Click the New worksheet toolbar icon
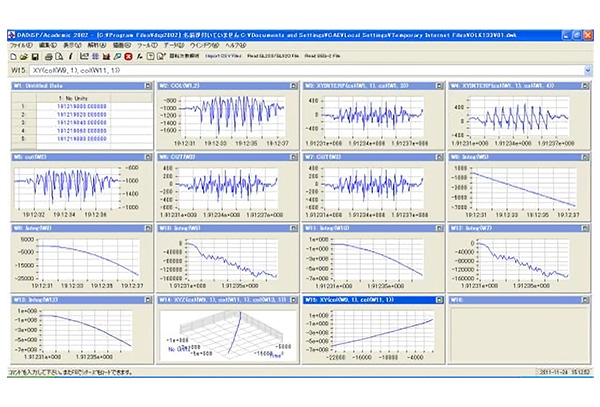600x407 pixels. (x=13, y=56)
